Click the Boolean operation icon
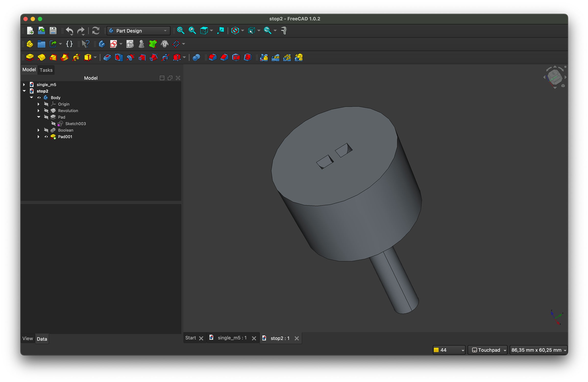The width and height of the screenshot is (588, 382). click(196, 58)
